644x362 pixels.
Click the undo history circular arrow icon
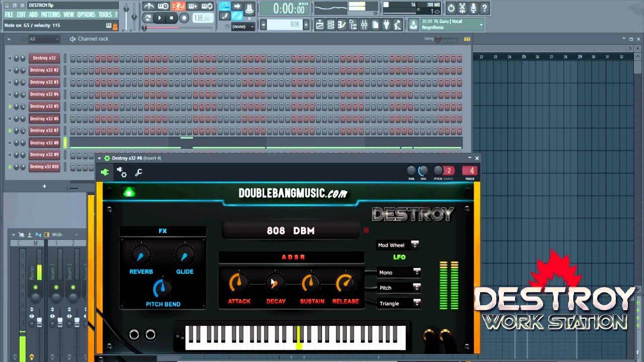[x=451, y=8]
